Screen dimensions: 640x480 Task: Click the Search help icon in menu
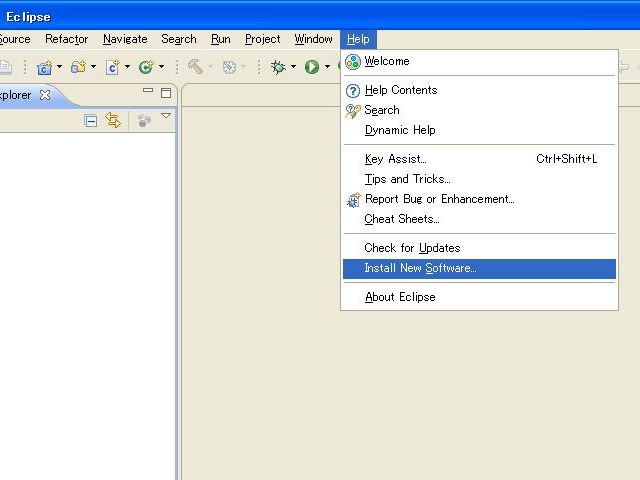click(x=353, y=111)
